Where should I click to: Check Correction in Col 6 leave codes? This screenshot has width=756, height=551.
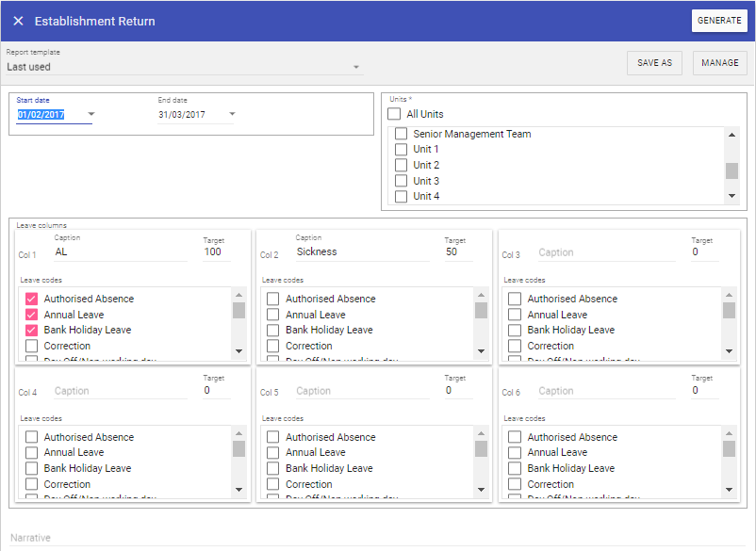[x=515, y=484]
